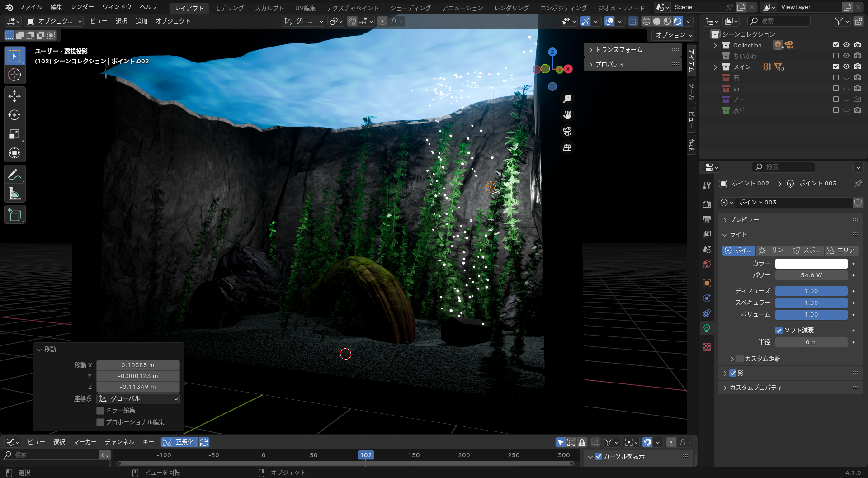Open the Tool properties tab

(x=707, y=186)
